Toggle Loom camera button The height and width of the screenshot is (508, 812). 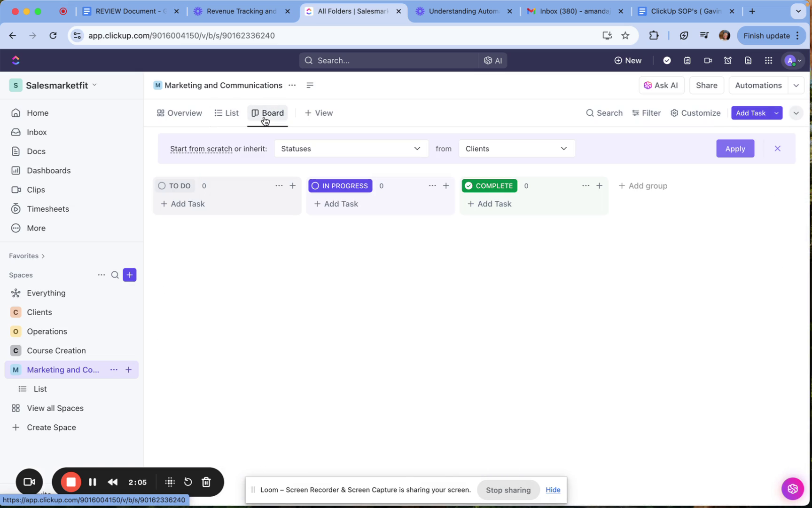click(30, 482)
